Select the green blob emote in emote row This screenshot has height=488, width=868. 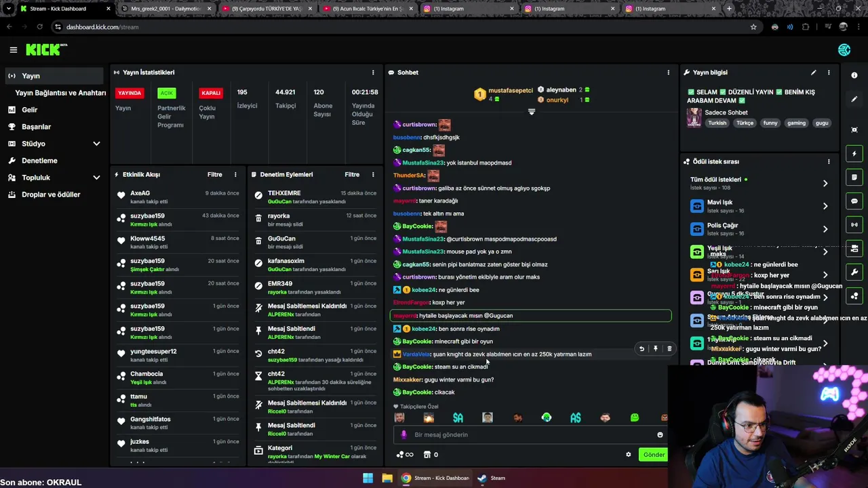(x=635, y=418)
